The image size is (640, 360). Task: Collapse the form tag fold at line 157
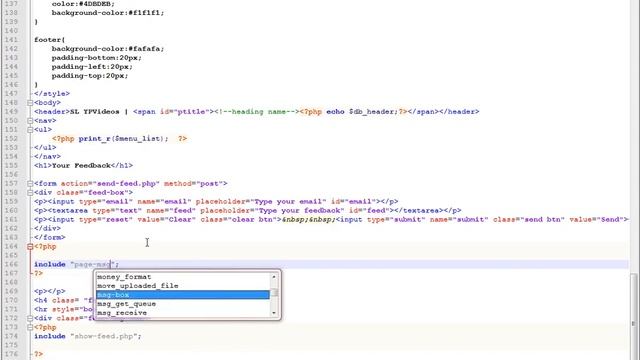[30, 184]
